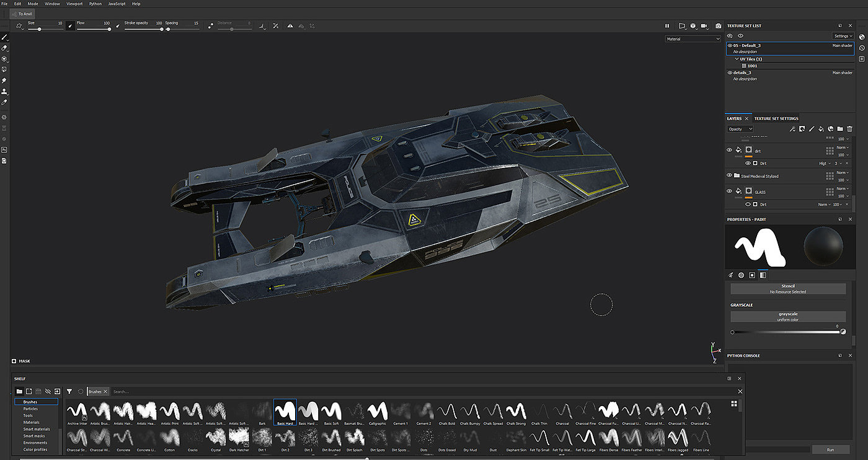868x460 pixels.
Task: Select the Polygon Fill tool
Action: 4,69
